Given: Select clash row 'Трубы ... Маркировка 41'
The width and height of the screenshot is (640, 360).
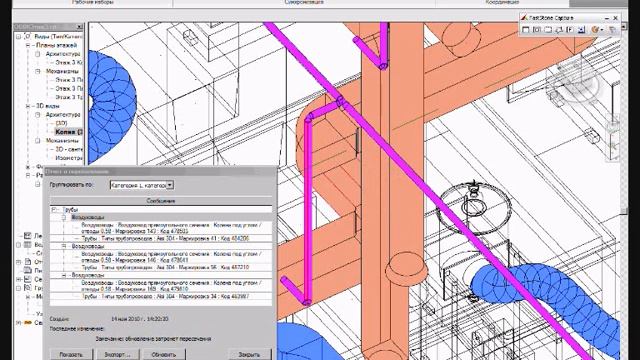Looking at the screenshot, I should point(165,238).
